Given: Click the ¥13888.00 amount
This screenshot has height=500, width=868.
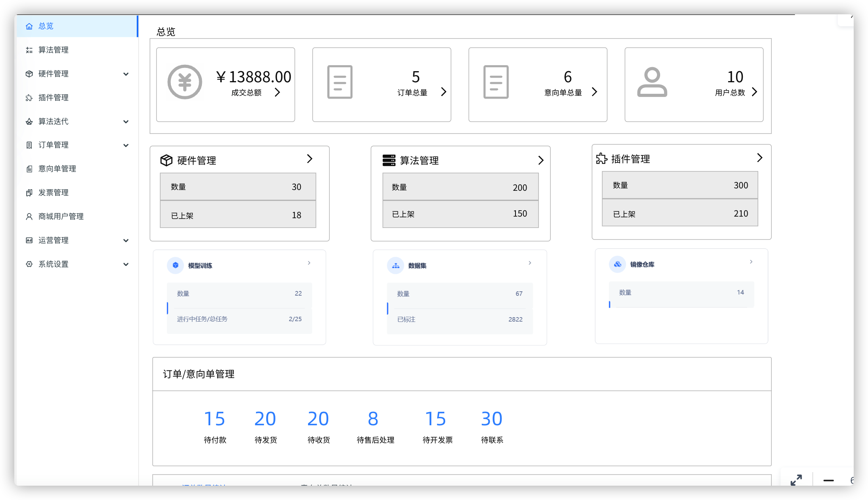Looking at the screenshot, I should [254, 77].
